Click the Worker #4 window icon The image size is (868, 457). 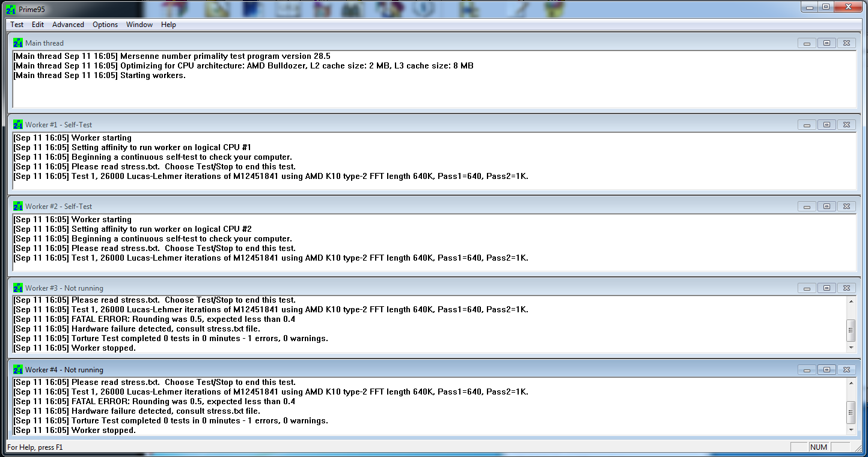pos(18,370)
